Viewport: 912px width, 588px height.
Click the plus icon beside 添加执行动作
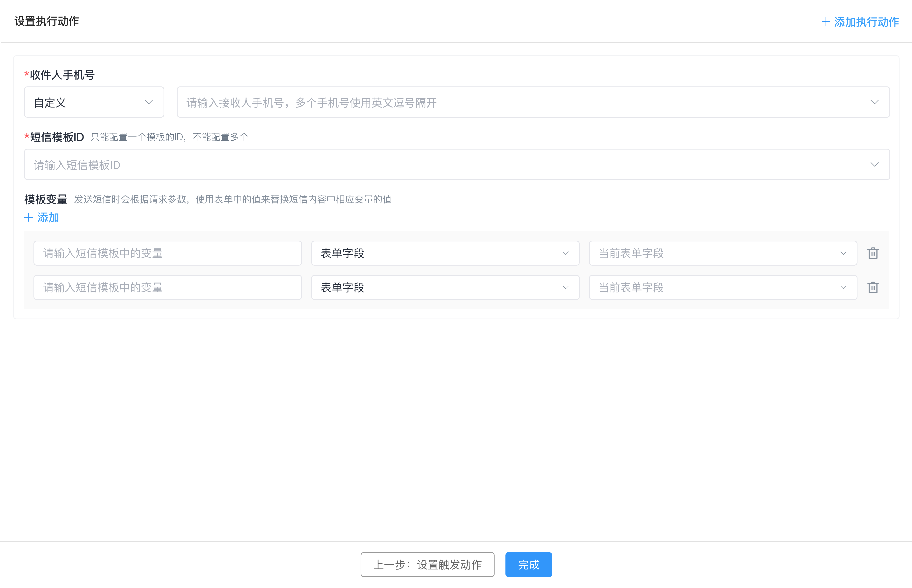pyautogui.click(x=825, y=22)
